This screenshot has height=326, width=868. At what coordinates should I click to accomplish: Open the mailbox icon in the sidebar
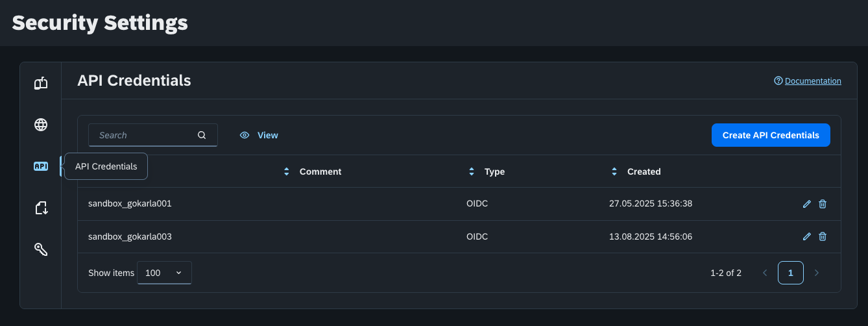click(x=41, y=83)
